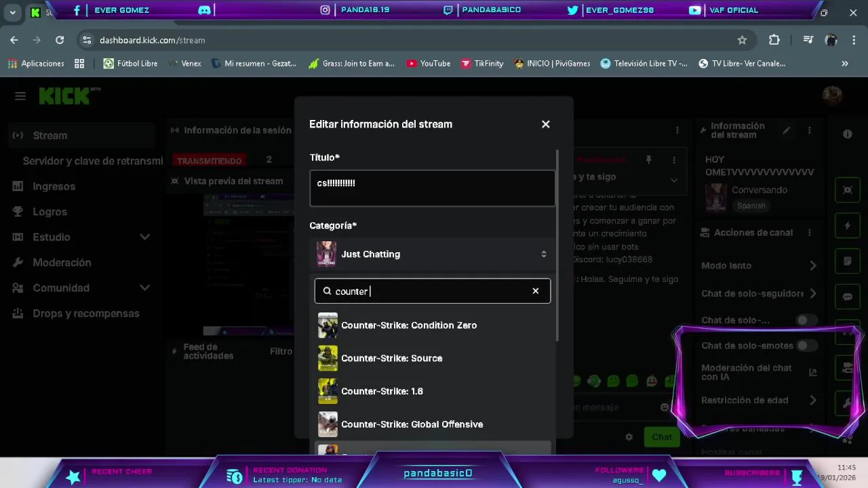The width and height of the screenshot is (868, 488).
Task: Click the magnifier icon in category search
Action: (x=328, y=291)
